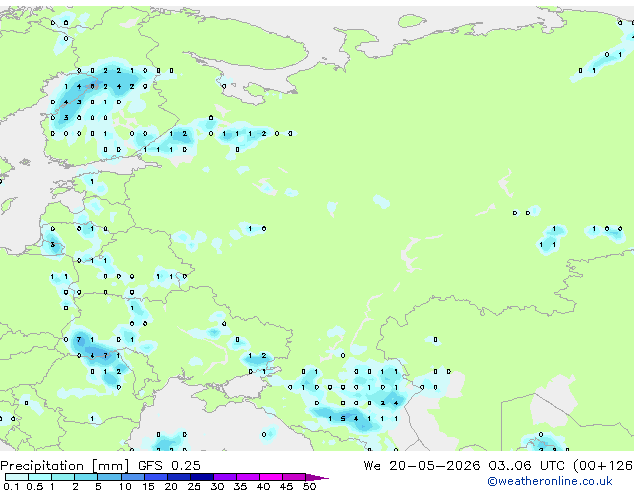Viewport: 634px width, 490px height.
Task: Click the '35' legend scale label
Action: (x=240, y=486)
